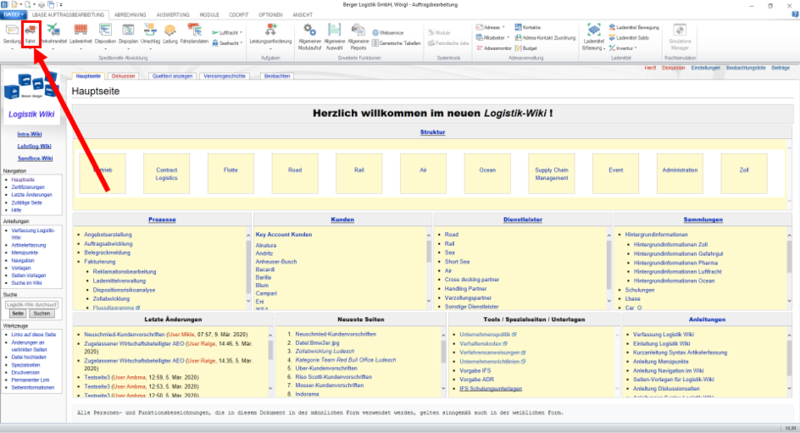Open the Angebotserstellung process link

coord(108,235)
